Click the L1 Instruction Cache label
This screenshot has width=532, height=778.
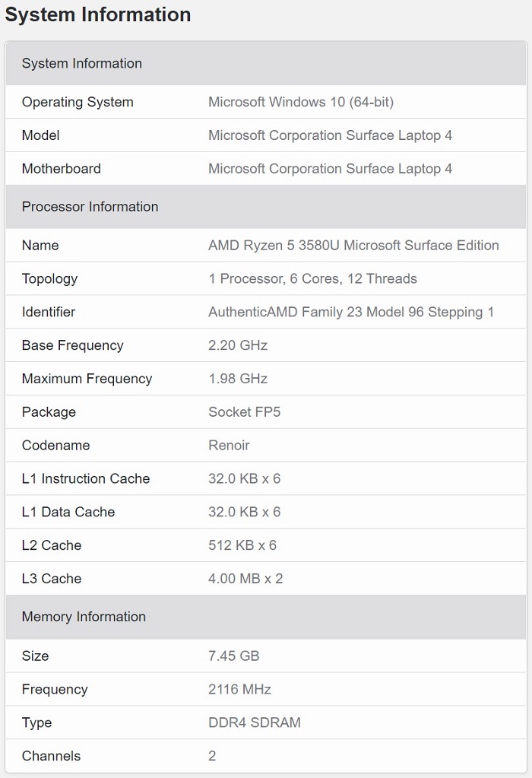86,479
